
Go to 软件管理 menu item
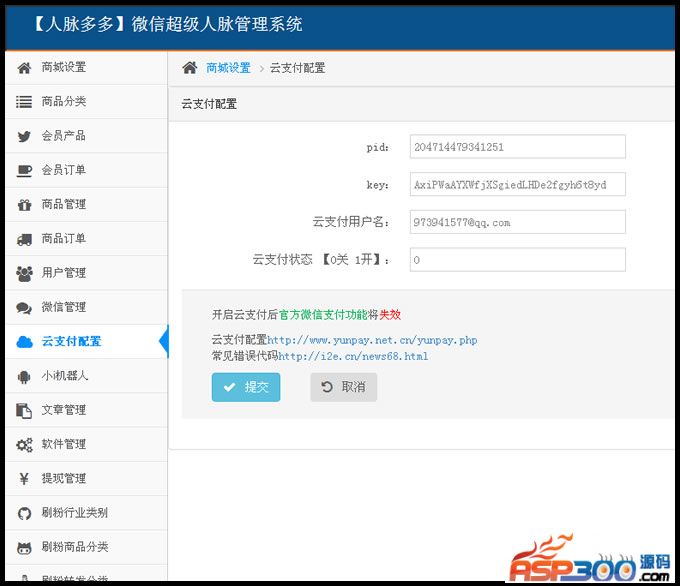click(x=87, y=445)
